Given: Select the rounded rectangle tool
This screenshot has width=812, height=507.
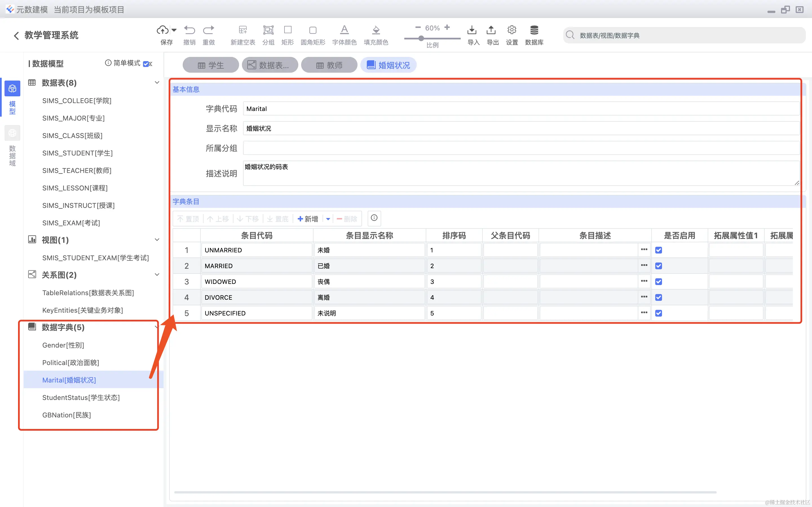Looking at the screenshot, I should pos(312,30).
